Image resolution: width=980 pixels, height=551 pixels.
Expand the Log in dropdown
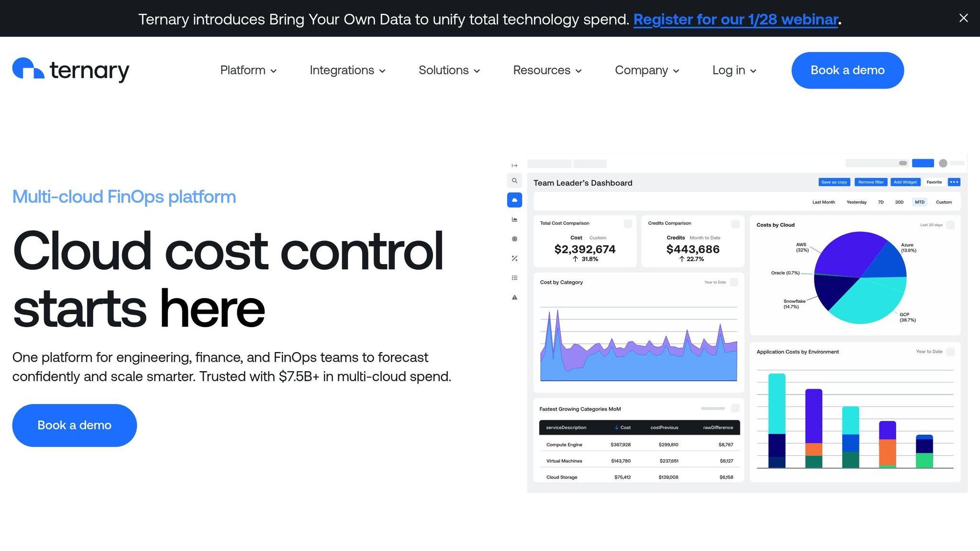click(734, 70)
